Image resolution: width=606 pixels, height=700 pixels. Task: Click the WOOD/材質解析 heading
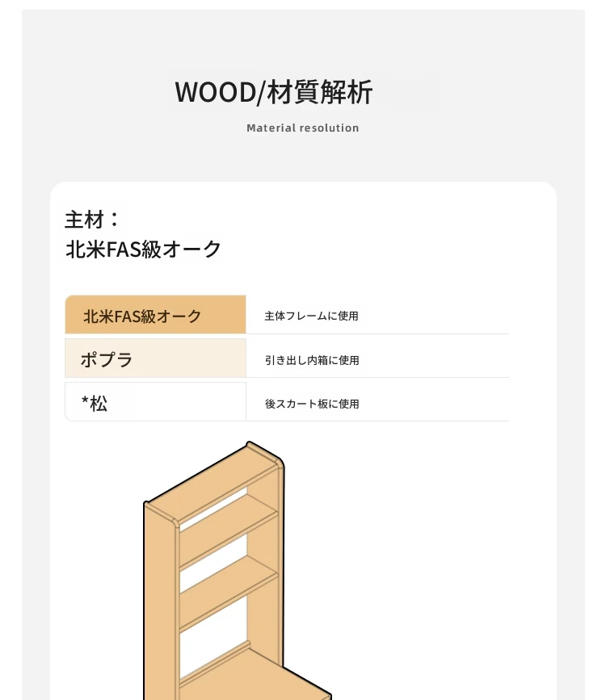pos(273,92)
